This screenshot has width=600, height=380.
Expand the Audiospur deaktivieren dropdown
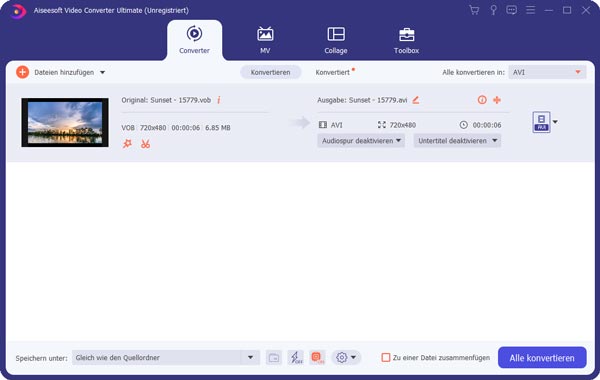361,141
